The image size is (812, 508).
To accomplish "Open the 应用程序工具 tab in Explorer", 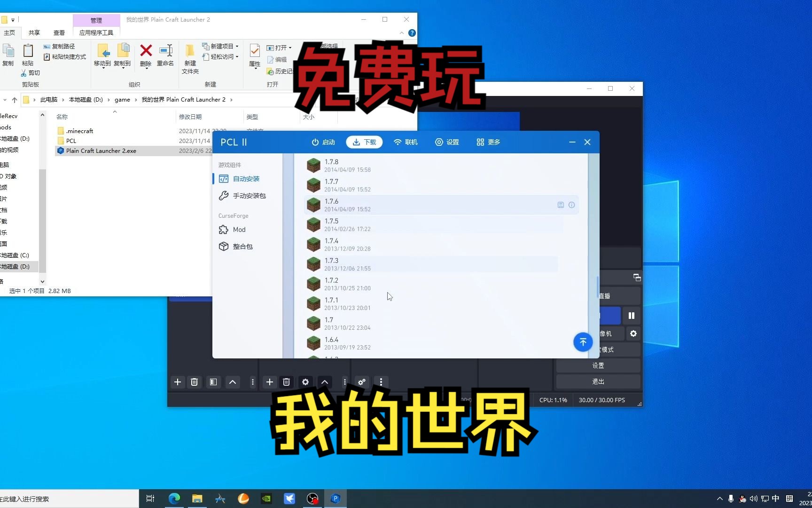I will (96, 33).
